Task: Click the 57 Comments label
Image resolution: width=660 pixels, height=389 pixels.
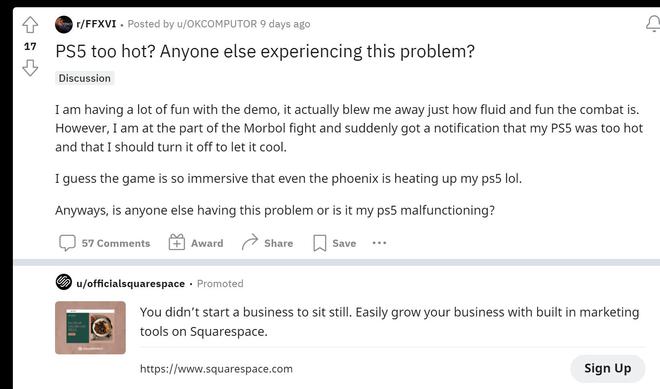Action: click(x=116, y=243)
